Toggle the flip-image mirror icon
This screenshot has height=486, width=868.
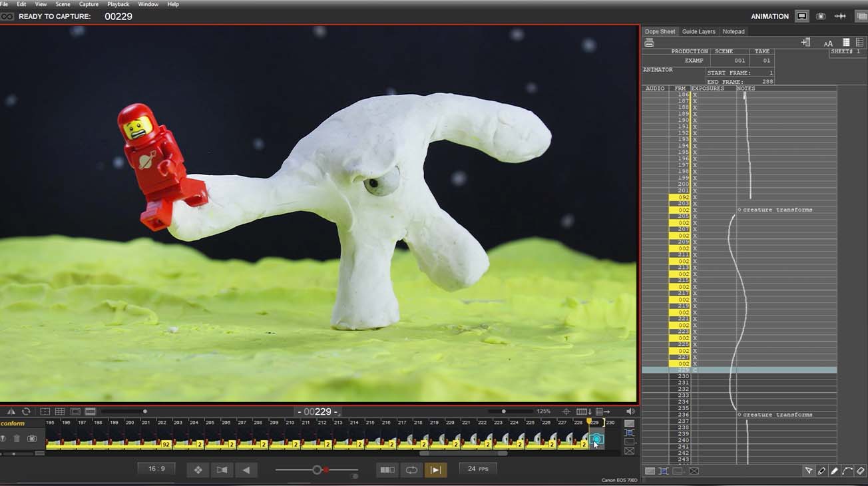click(11, 411)
